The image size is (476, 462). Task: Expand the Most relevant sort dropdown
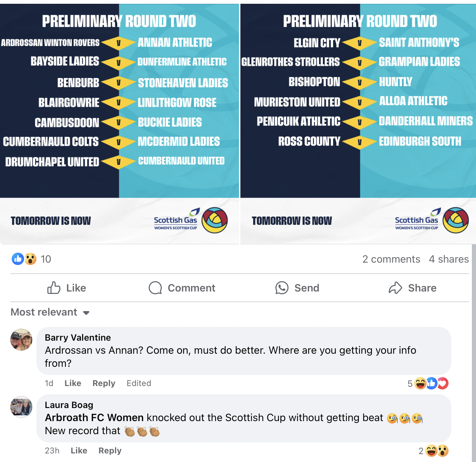tap(50, 312)
